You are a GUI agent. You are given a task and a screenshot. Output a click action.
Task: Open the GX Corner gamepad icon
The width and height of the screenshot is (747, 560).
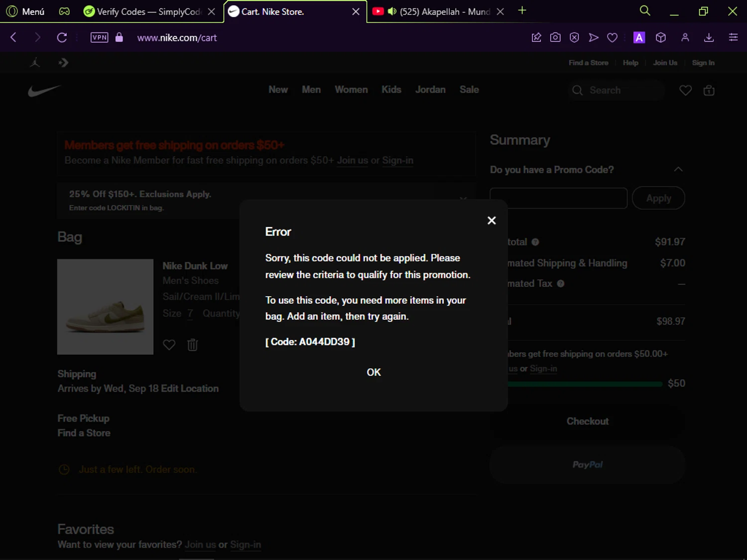(64, 11)
